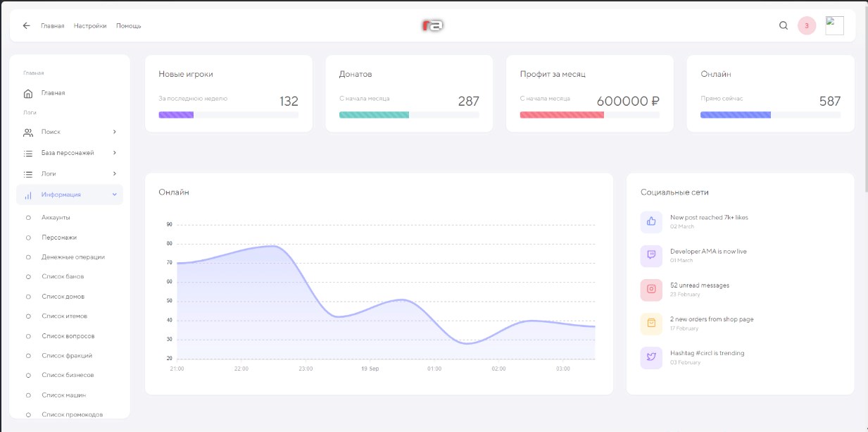Click the people icon beside Поиск
Screen dimensions: 868x432
(x=28, y=132)
